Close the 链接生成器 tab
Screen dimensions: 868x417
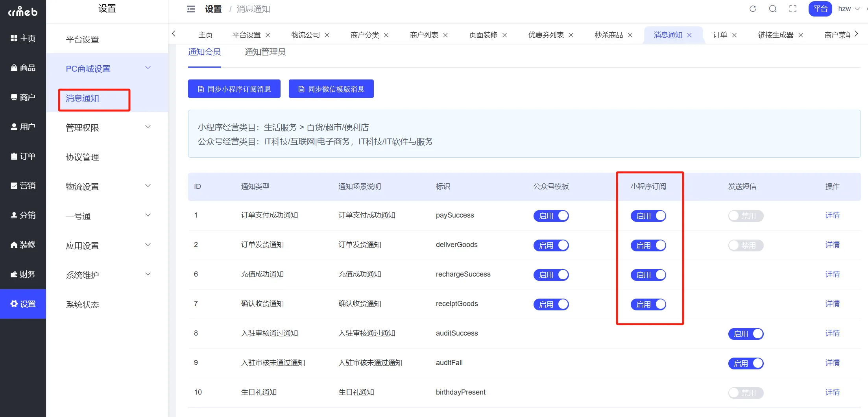(x=801, y=35)
